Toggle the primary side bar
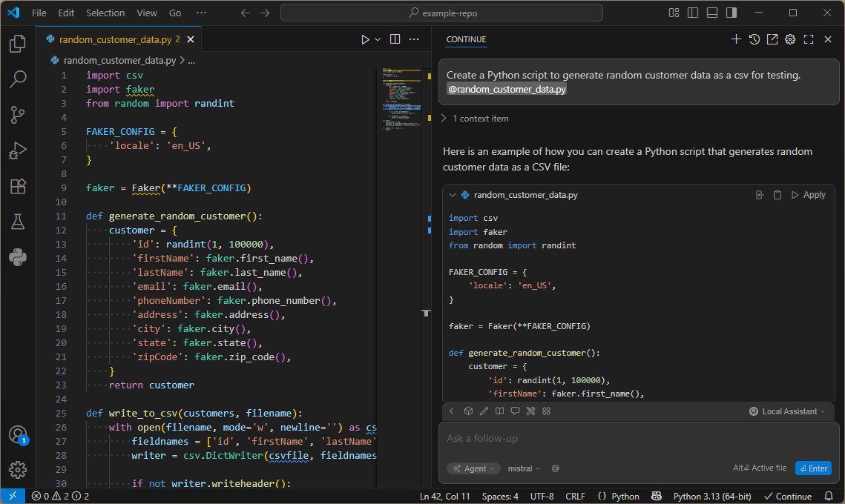The image size is (845, 504). 693,13
